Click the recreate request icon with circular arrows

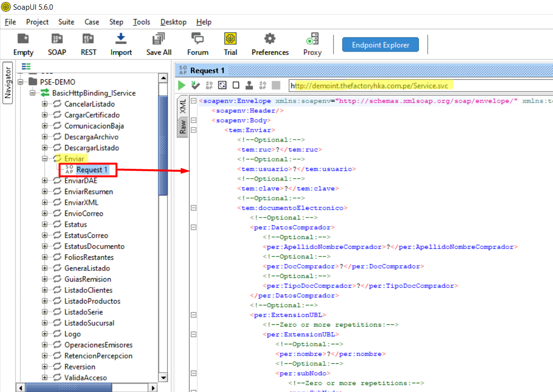[x=222, y=85]
